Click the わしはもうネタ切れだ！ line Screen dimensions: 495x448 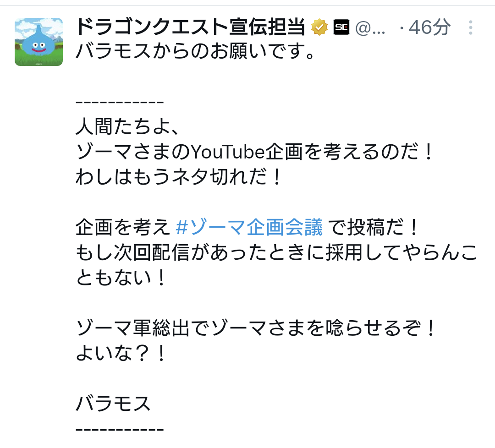pos(178,177)
